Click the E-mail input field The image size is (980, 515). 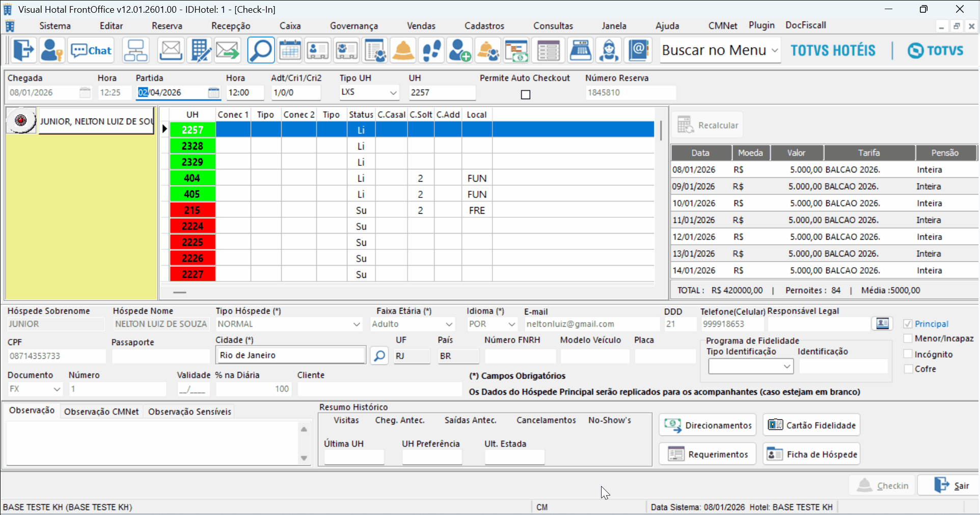click(592, 324)
